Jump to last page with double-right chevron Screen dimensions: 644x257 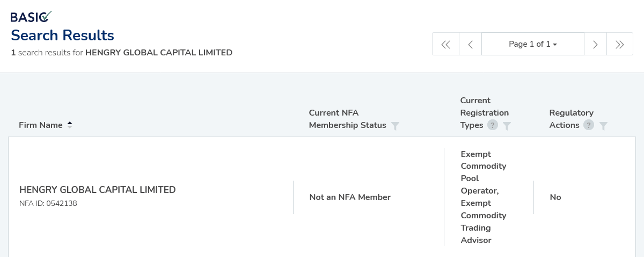(x=620, y=44)
